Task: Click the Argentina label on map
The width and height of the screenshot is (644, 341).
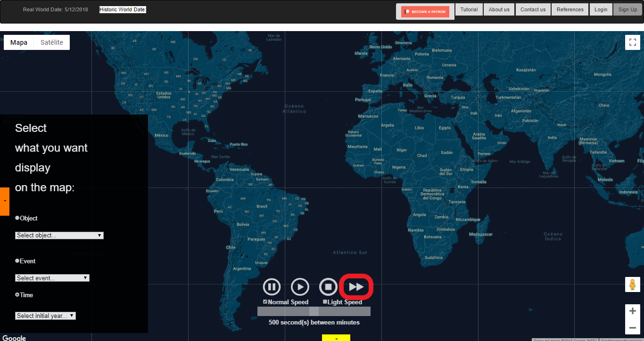Action: click(x=242, y=268)
